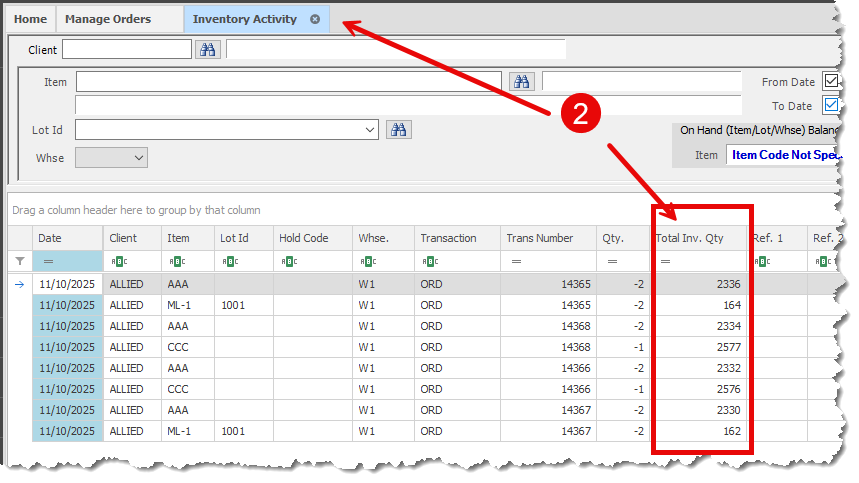The width and height of the screenshot is (859, 483).
Task: Switch to the Home tab
Action: pos(30,19)
